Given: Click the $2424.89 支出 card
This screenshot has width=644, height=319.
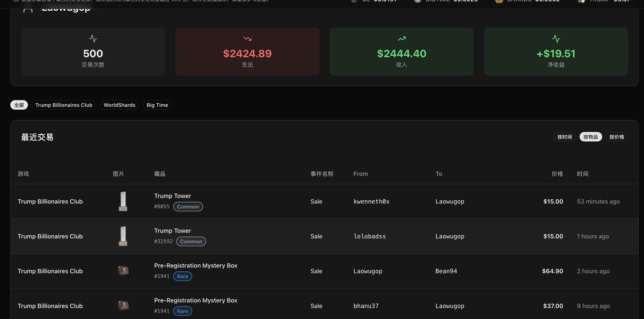Looking at the screenshot, I should [247, 52].
